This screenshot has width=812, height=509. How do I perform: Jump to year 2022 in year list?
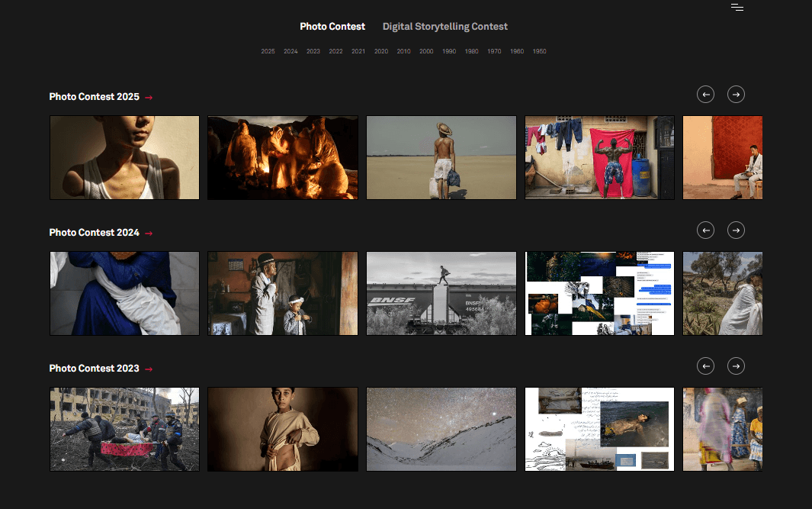point(335,51)
